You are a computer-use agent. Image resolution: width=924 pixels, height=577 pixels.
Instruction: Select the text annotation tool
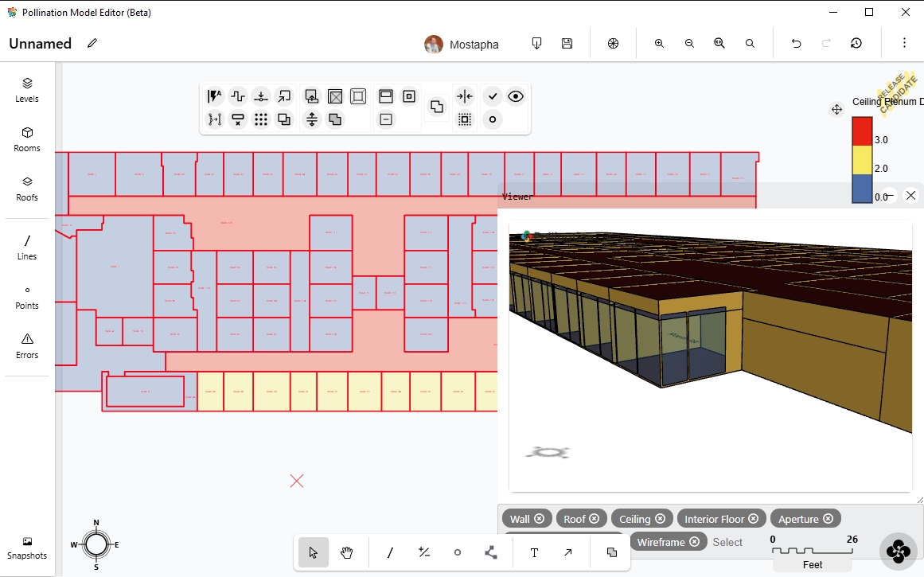click(x=534, y=552)
